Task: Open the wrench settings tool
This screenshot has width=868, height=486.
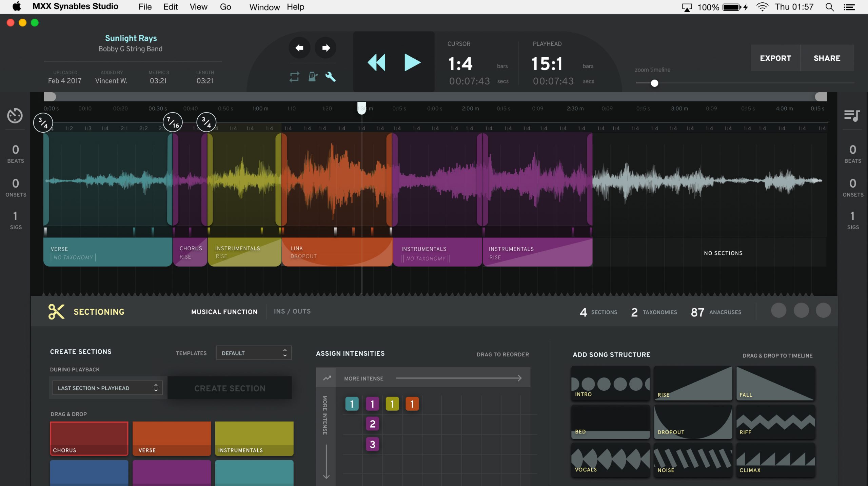Action: click(331, 77)
